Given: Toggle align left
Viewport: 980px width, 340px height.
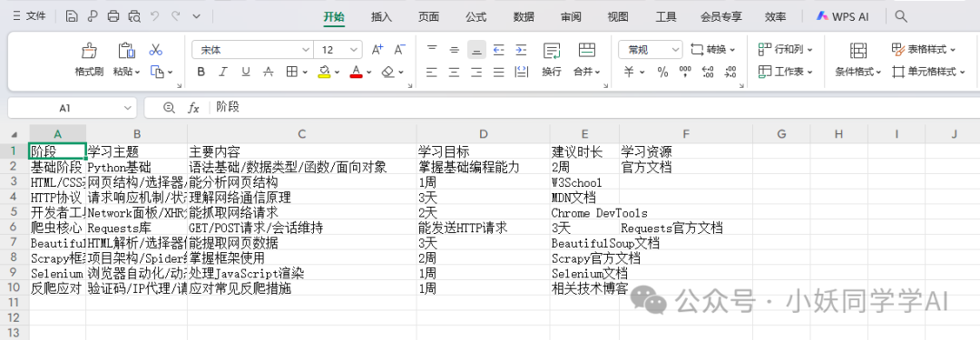Looking at the screenshot, I should pos(431,72).
